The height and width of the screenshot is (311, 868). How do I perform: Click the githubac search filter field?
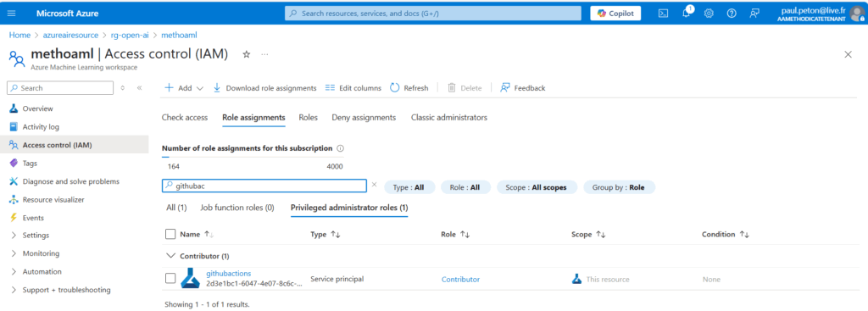pyautogui.click(x=264, y=186)
